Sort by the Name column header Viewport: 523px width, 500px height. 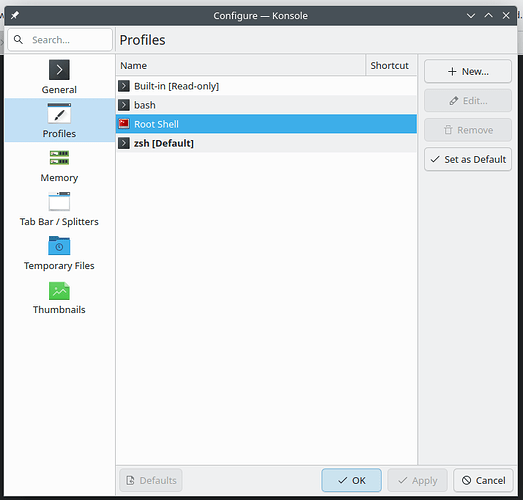(240, 65)
